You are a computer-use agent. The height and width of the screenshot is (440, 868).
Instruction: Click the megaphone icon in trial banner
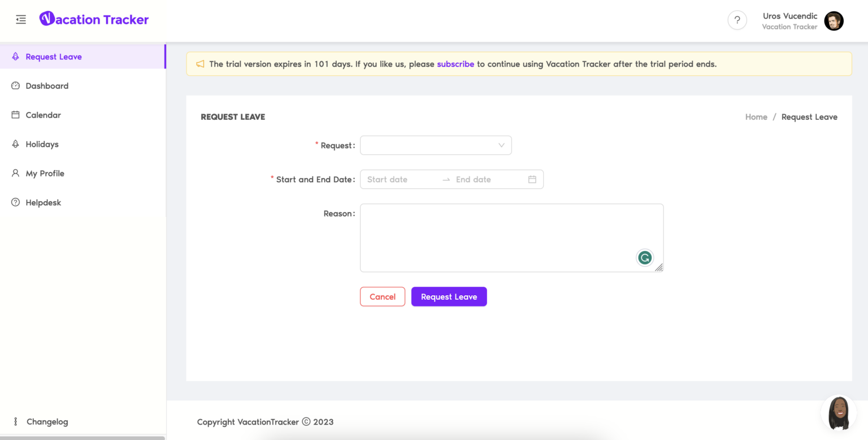(200, 64)
